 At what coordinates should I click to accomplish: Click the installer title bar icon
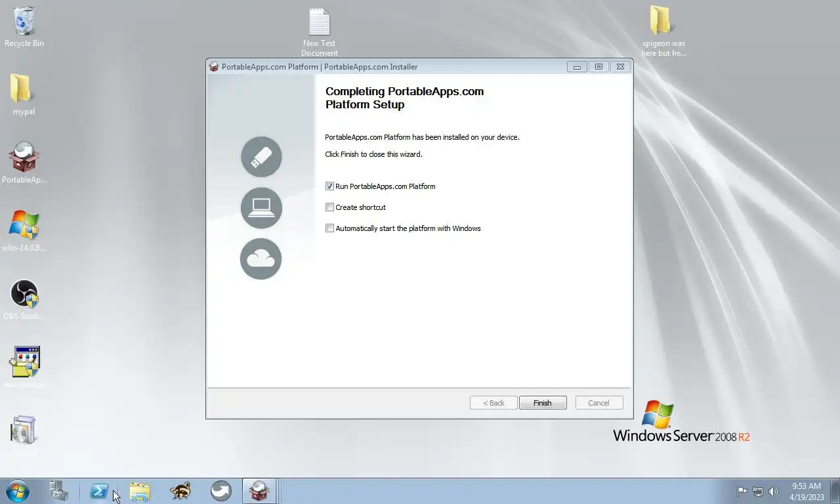(213, 67)
